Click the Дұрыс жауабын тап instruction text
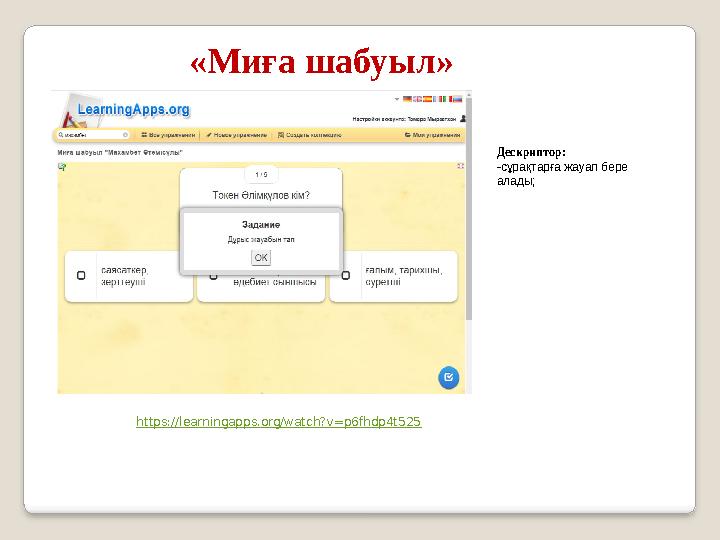The width and height of the screenshot is (720, 540). 261,240
